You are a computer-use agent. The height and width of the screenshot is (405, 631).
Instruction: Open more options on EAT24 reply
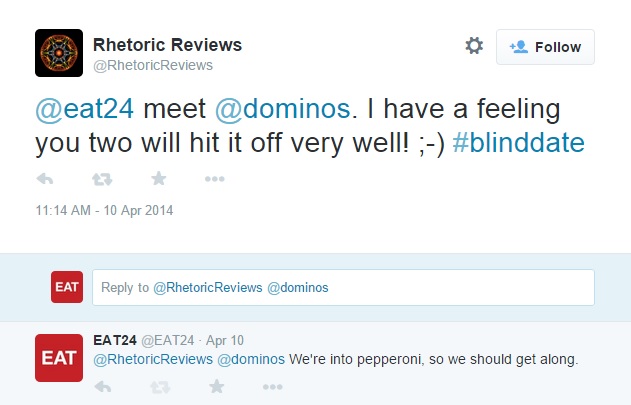(x=272, y=387)
